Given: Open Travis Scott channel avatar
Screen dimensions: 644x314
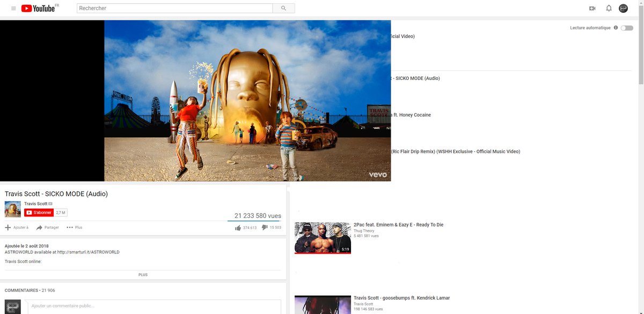Looking at the screenshot, I should [x=13, y=209].
